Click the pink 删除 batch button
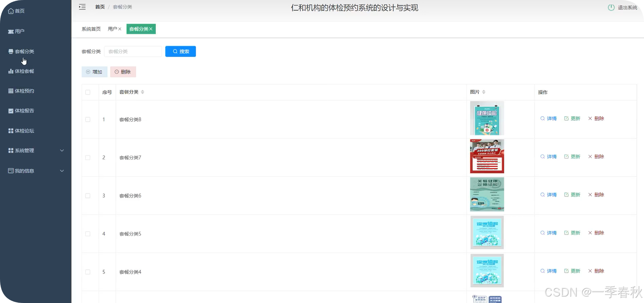This screenshot has width=644, height=303. coord(123,72)
